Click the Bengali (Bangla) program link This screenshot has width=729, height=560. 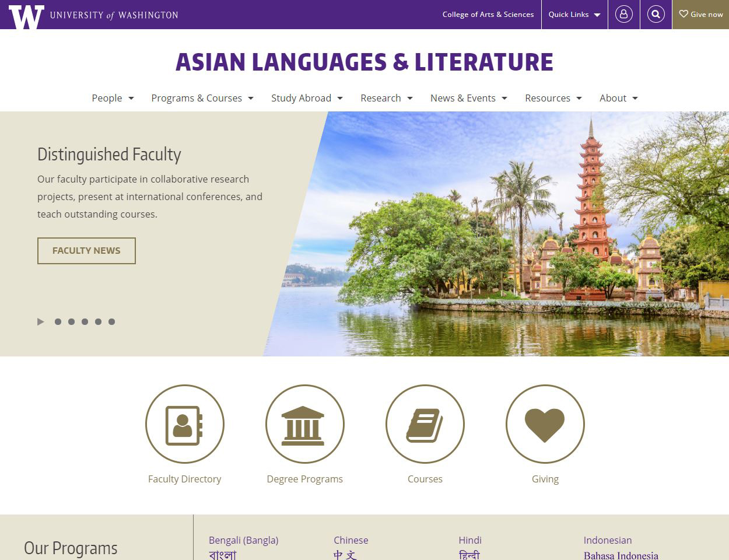(x=243, y=540)
